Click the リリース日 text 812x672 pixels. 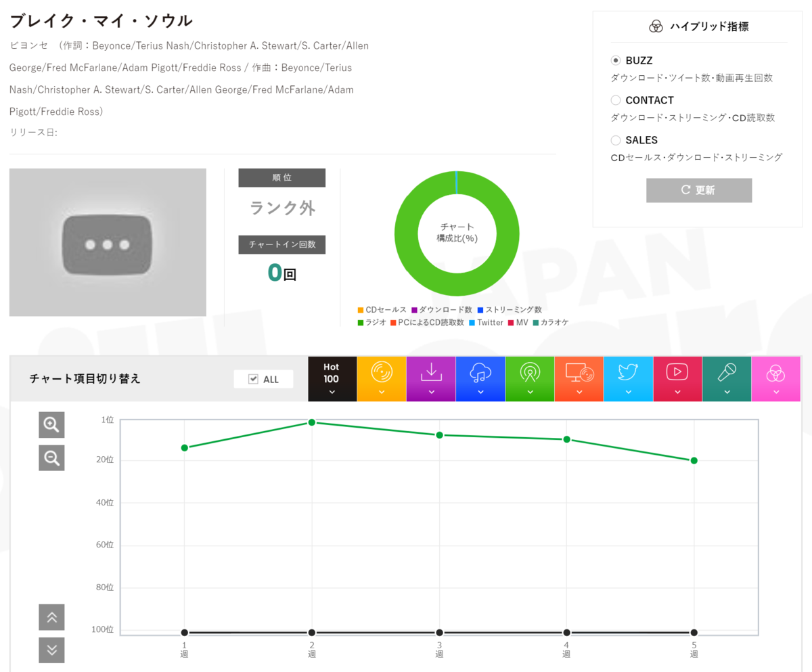click(33, 133)
